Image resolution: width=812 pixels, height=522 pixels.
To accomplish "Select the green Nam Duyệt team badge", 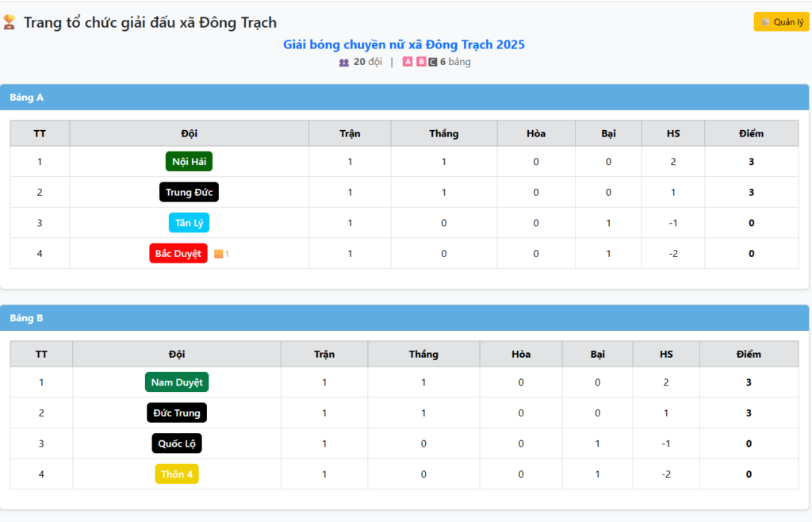I will point(177,382).
